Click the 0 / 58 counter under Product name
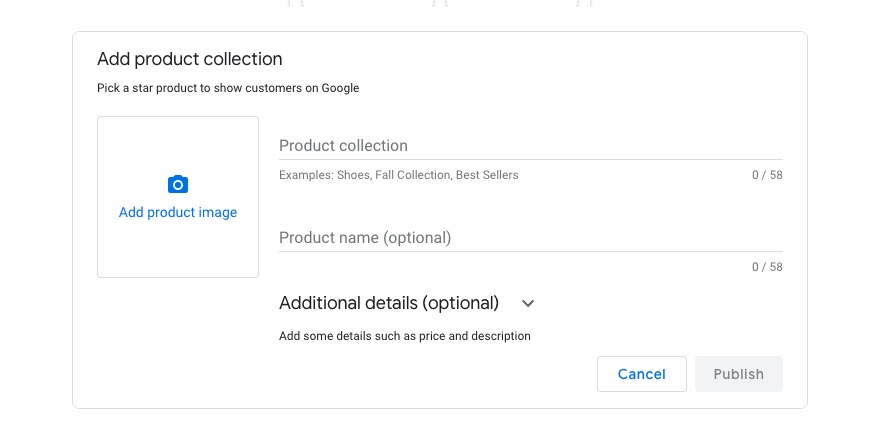This screenshot has width=871, height=427. click(767, 267)
